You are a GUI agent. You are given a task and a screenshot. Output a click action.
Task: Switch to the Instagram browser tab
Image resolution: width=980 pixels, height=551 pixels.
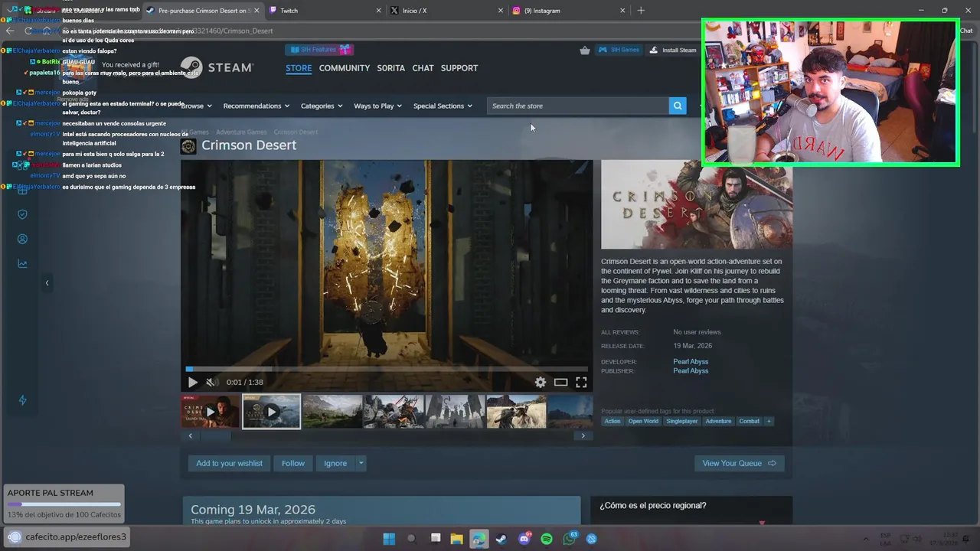coord(569,11)
